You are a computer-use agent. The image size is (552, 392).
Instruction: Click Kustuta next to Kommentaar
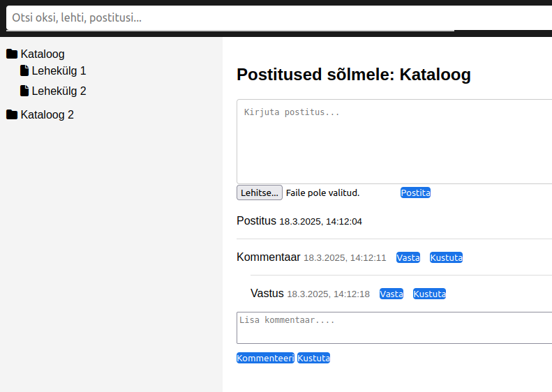[x=446, y=257]
